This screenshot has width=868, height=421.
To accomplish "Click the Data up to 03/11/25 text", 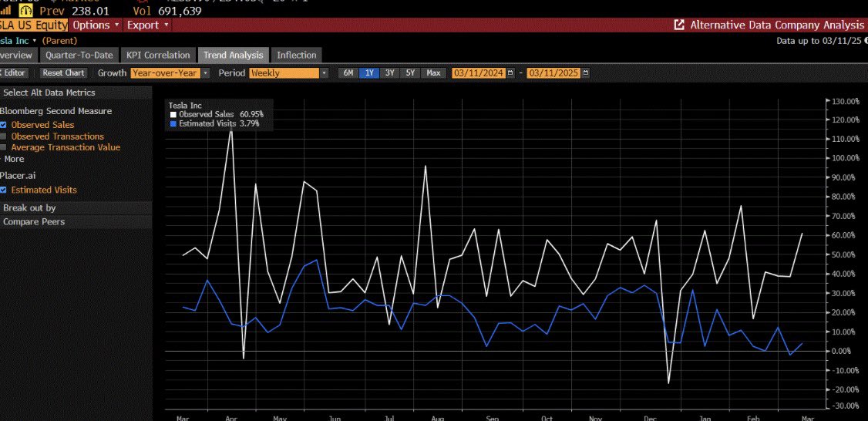I will point(819,41).
